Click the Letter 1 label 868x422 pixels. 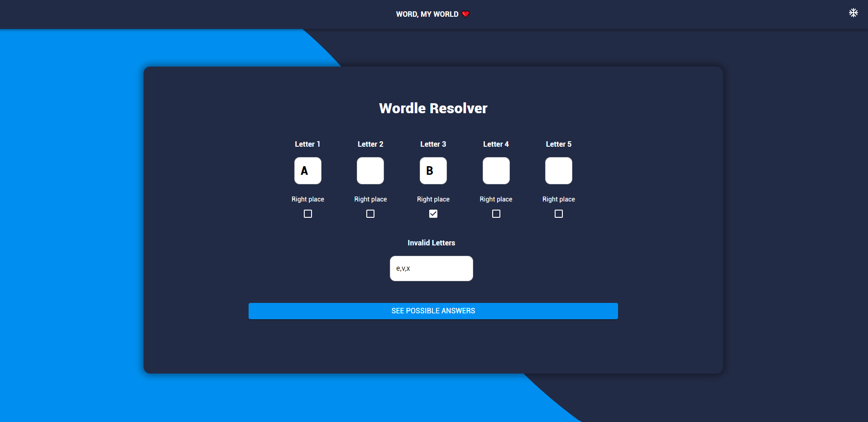[307, 144]
